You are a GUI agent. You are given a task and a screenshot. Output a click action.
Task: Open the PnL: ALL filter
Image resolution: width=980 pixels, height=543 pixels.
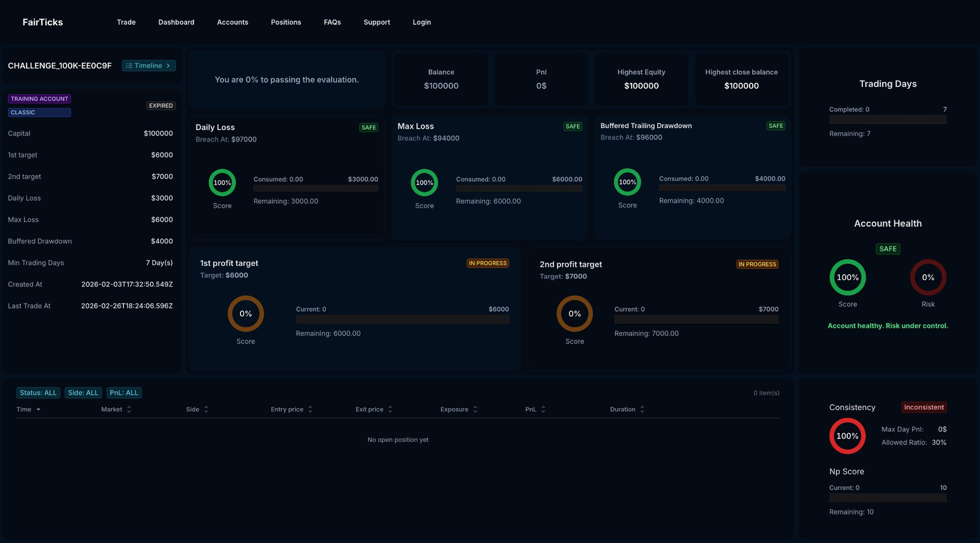click(x=124, y=393)
